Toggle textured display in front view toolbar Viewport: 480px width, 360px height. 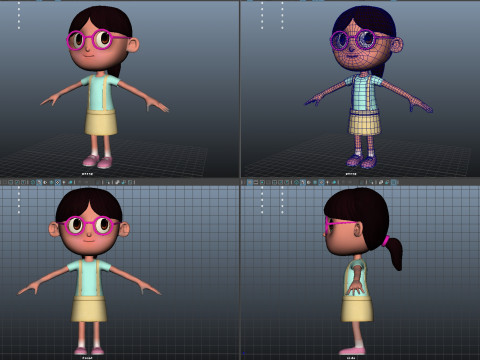point(58,182)
